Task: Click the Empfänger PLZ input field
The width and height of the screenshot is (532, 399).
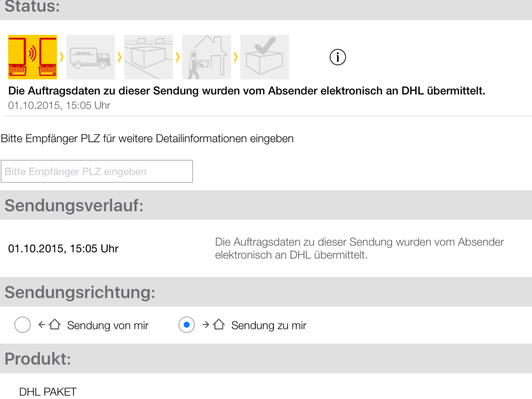Action: click(97, 171)
